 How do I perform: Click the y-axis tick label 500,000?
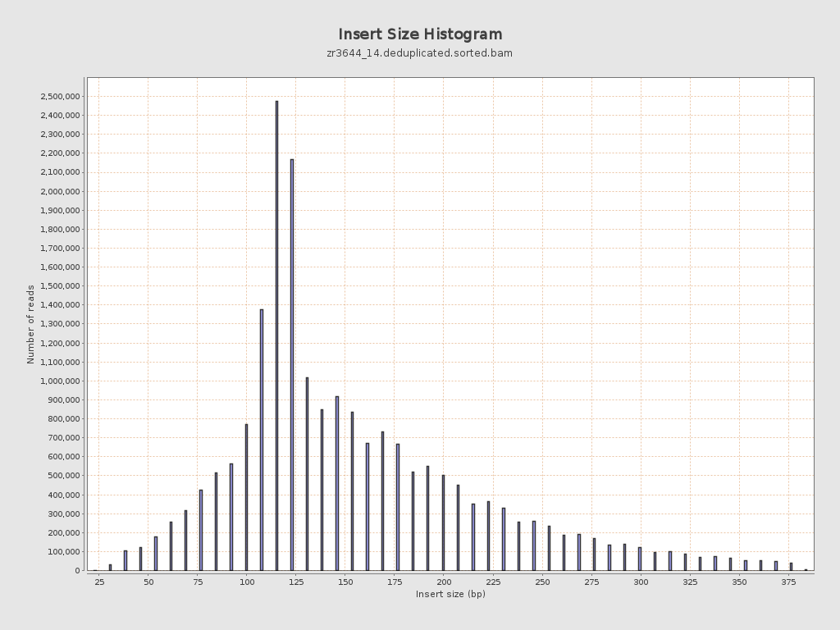(x=63, y=476)
